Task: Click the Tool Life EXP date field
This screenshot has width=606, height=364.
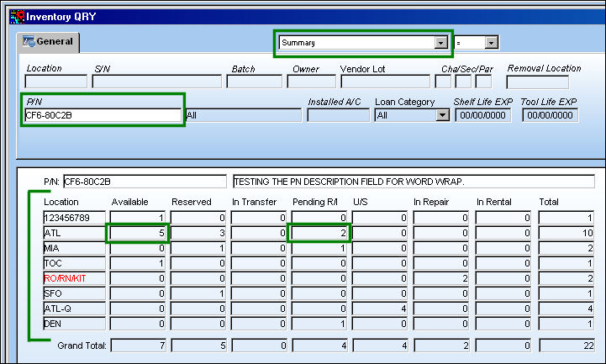Action: point(551,115)
